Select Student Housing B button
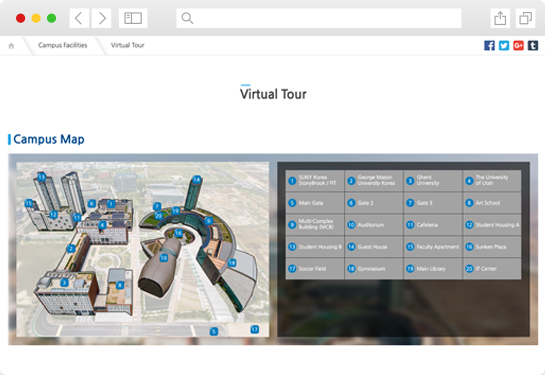Image resolution: width=545 pixels, height=375 pixels. (x=315, y=246)
